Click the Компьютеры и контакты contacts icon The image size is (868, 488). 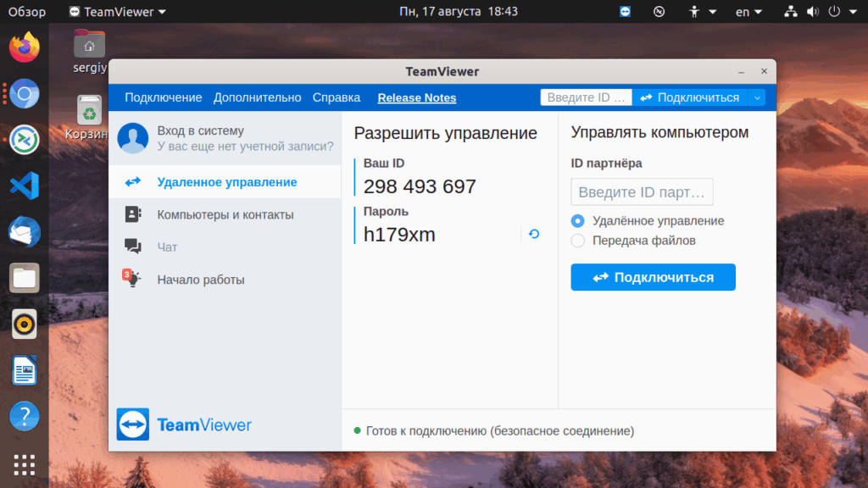pos(133,214)
